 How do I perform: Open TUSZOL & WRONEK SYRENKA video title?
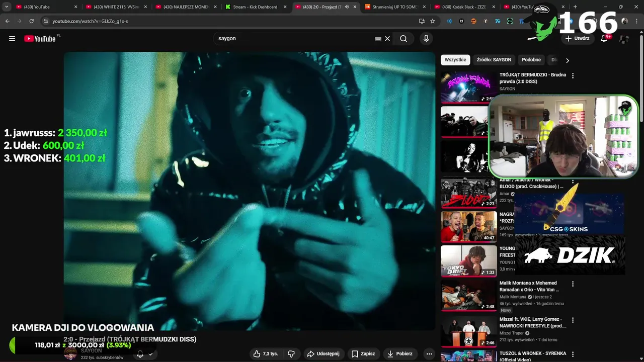(x=533, y=356)
